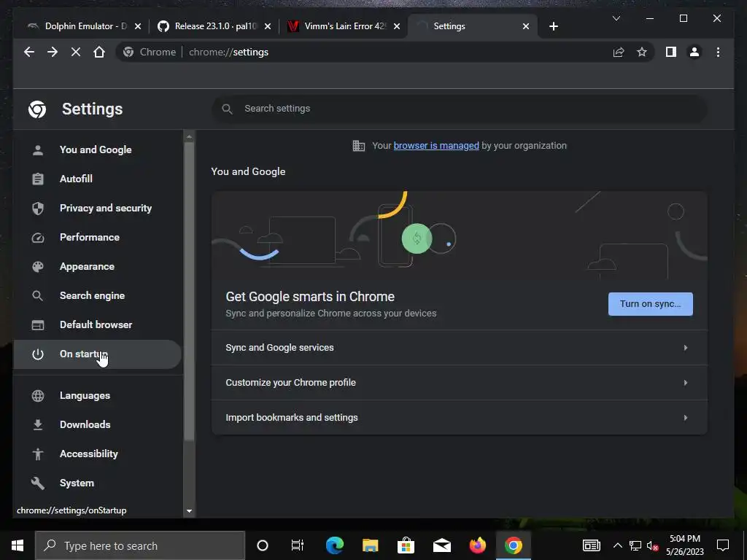
Task: Open the tab search chevron
Action: click(x=616, y=18)
